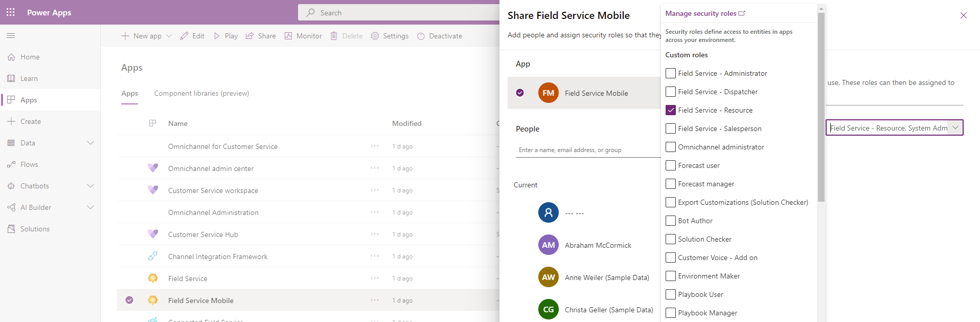
Task: Click the role list vertical scrollbar
Action: point(821,108)
